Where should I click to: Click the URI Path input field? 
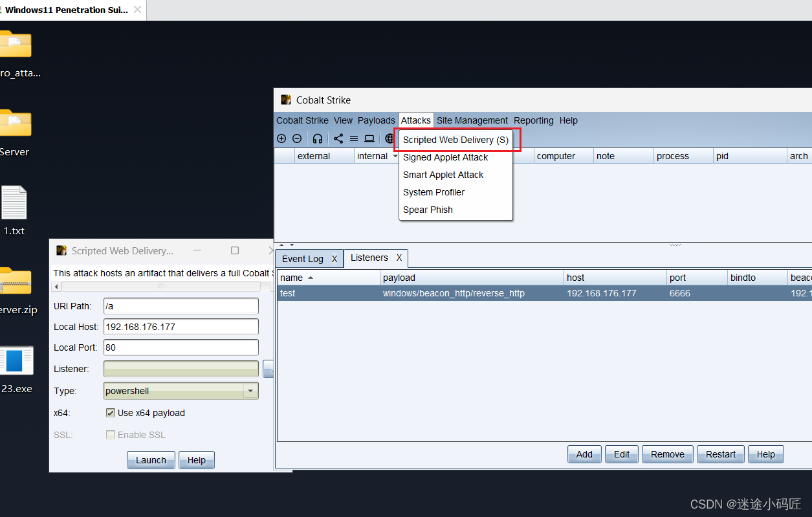point(181,305)
